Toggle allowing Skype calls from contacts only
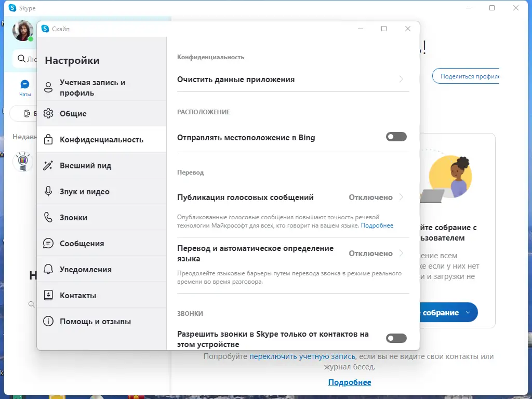 coord(396,338)
